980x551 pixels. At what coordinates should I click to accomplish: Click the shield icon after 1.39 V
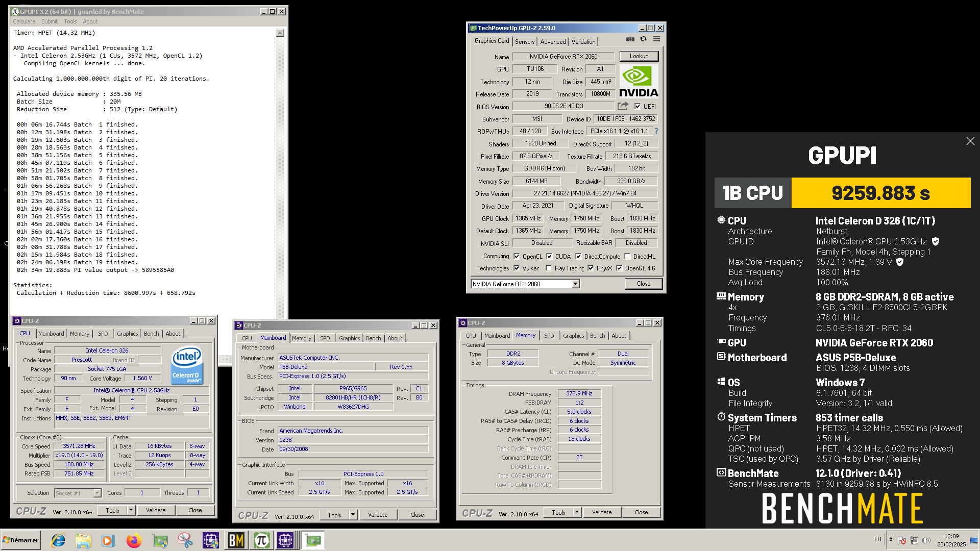(900, 262)
